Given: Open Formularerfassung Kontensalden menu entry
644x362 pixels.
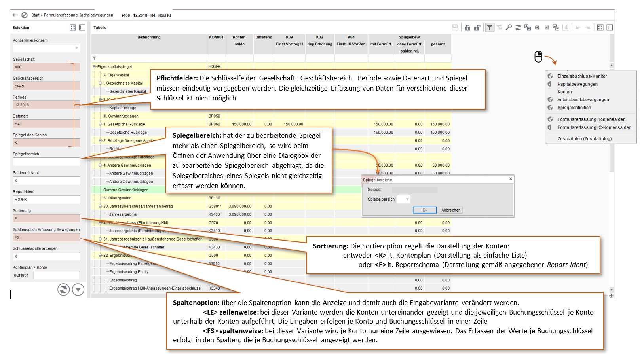Looking at the screenshot, I should [x=591, y=119].
